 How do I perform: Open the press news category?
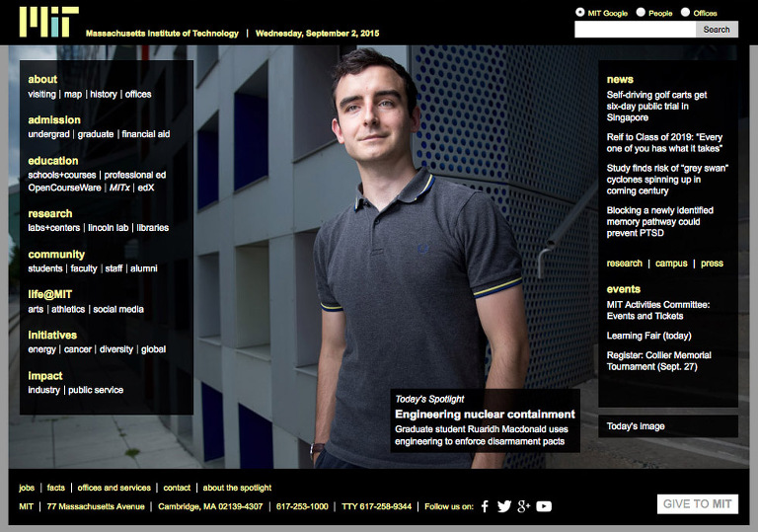(x=712, y=264)
